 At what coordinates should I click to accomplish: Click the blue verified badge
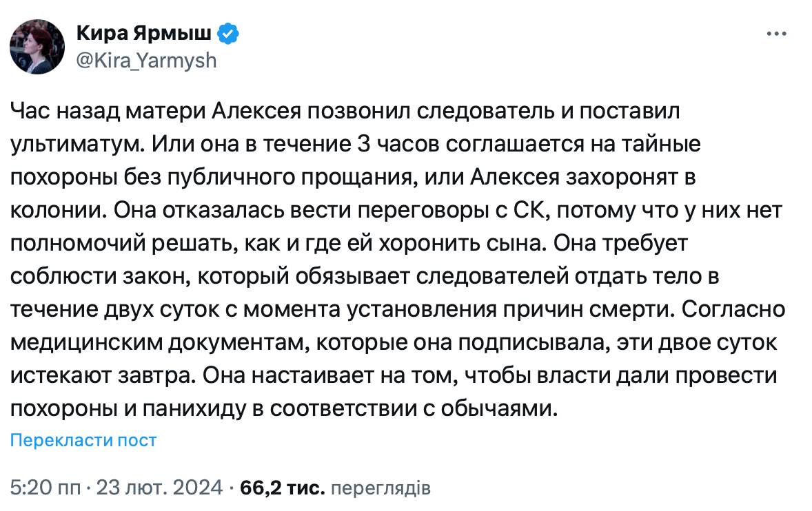[228, 33]
